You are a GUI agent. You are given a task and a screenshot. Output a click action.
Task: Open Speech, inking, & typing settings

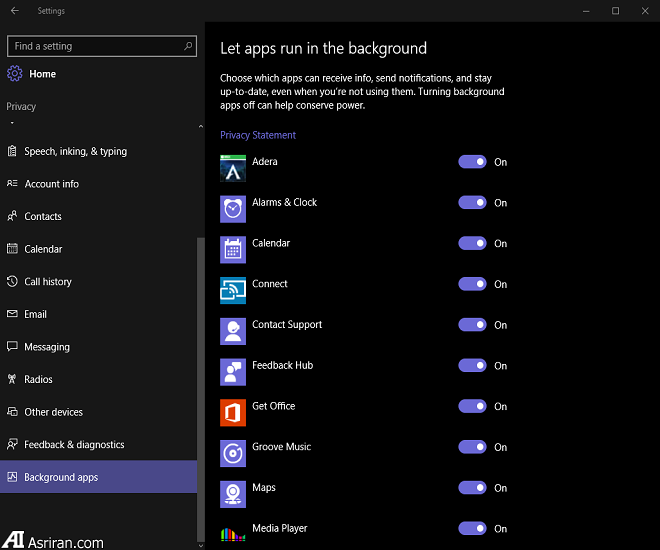(75, 152)
